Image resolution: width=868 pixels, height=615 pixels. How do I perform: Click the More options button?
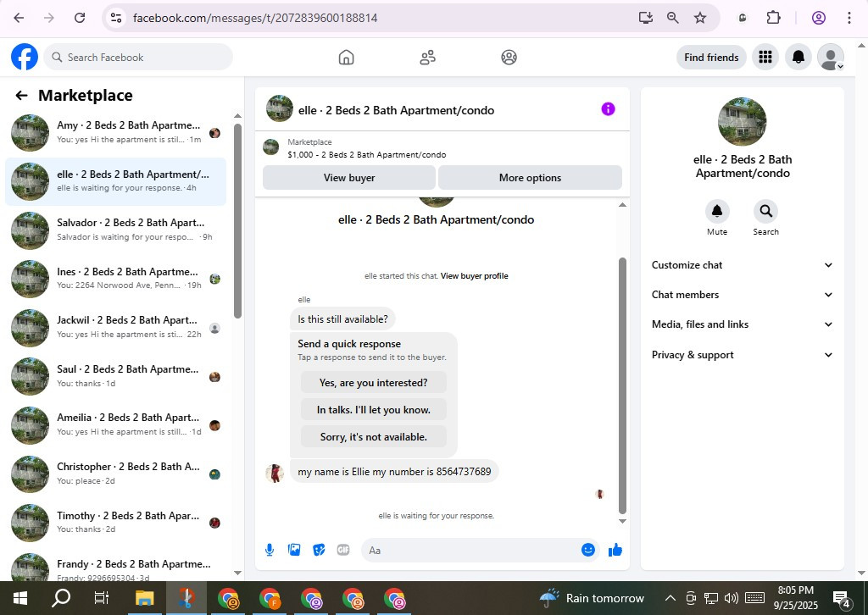(530, 178)
